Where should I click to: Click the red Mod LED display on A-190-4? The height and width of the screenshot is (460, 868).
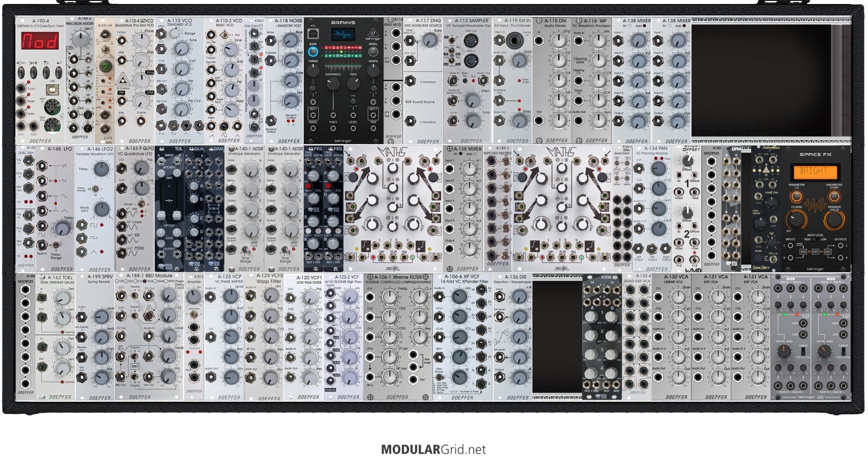[x=40, y=41]
